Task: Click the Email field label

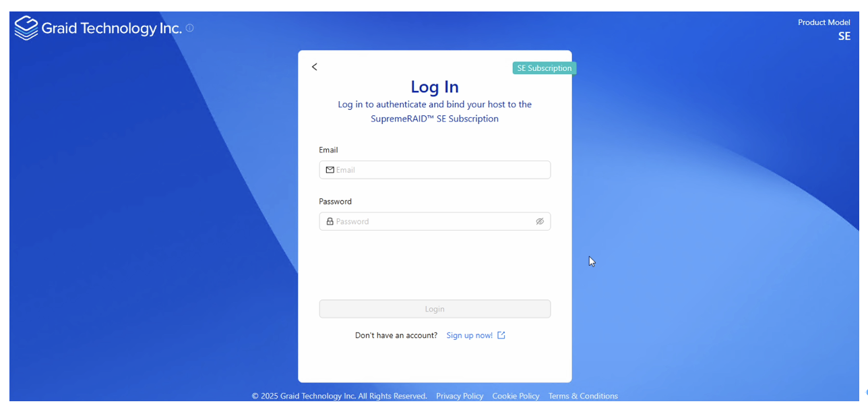Action: (x=329, y=150)
